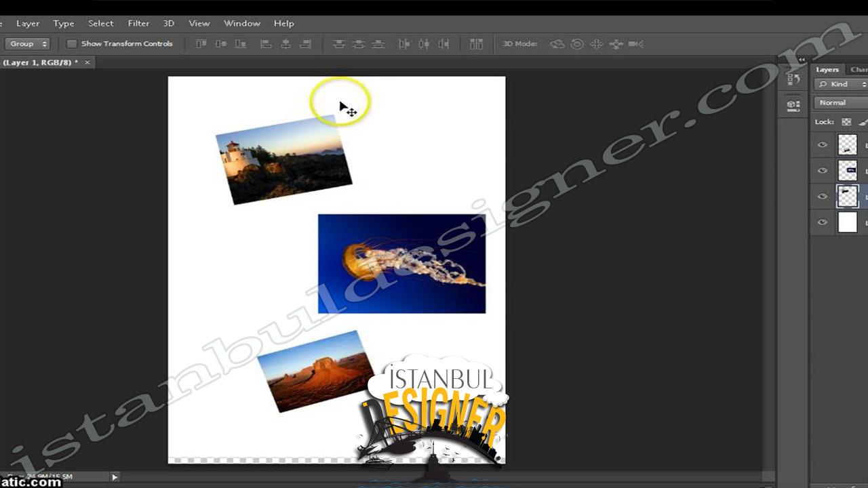Click the jellyfish photo on canvas
Screen dimensions: 868x488
pos(401,264)
